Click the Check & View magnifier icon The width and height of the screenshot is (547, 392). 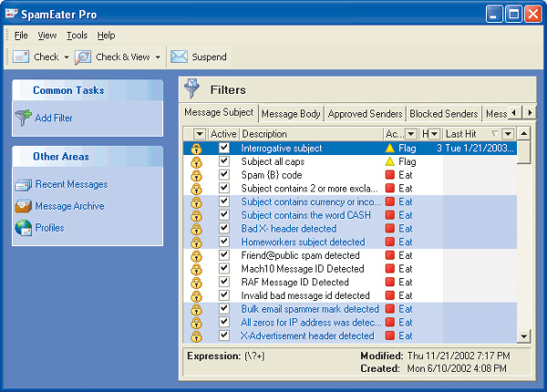83,57
